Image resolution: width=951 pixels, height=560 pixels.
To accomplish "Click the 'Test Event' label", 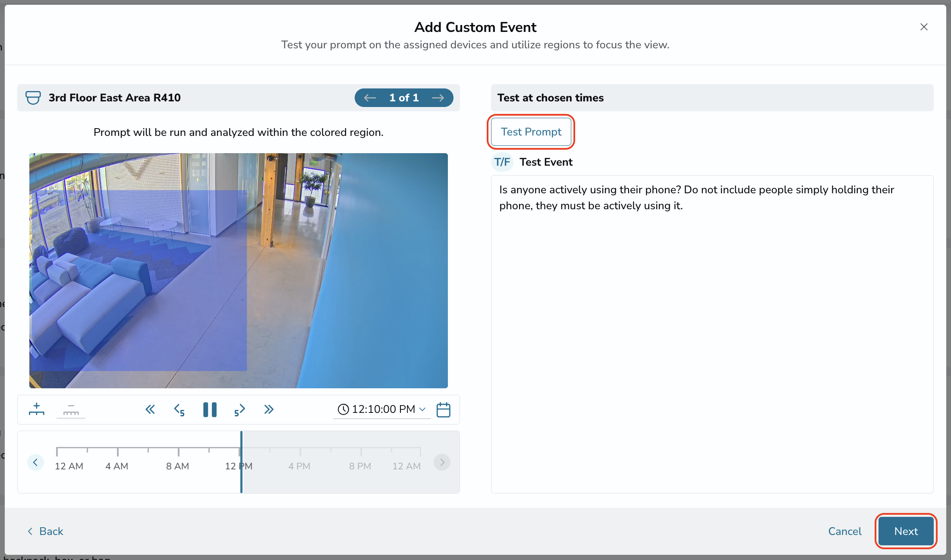I will click(546, 162).
